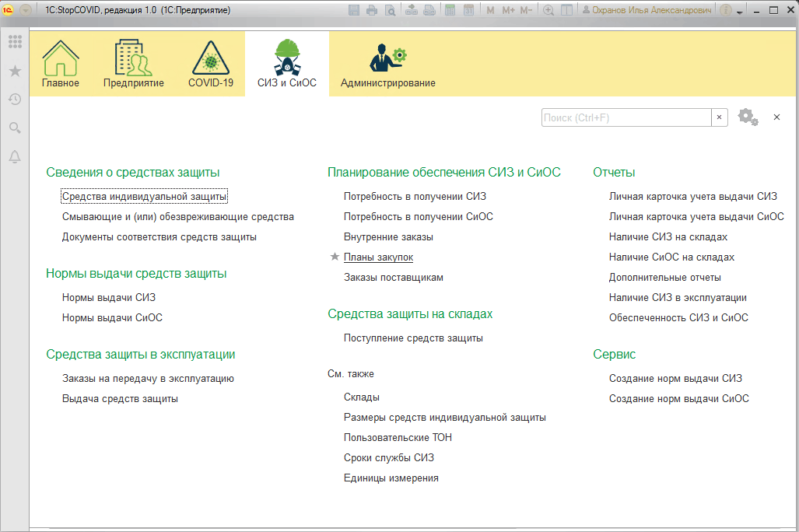Open the Планы закупок link

click(378, 257)
